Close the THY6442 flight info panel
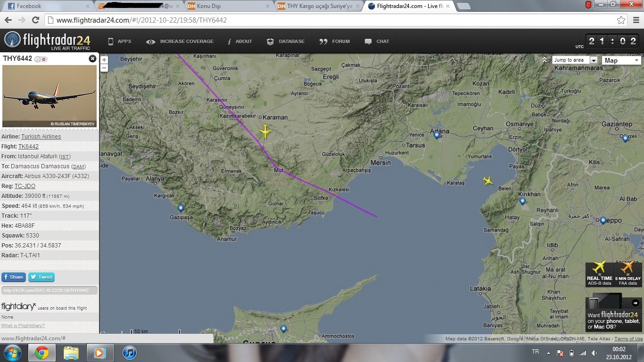This screenshot has height=362, width=644. (x=92, y=58)
